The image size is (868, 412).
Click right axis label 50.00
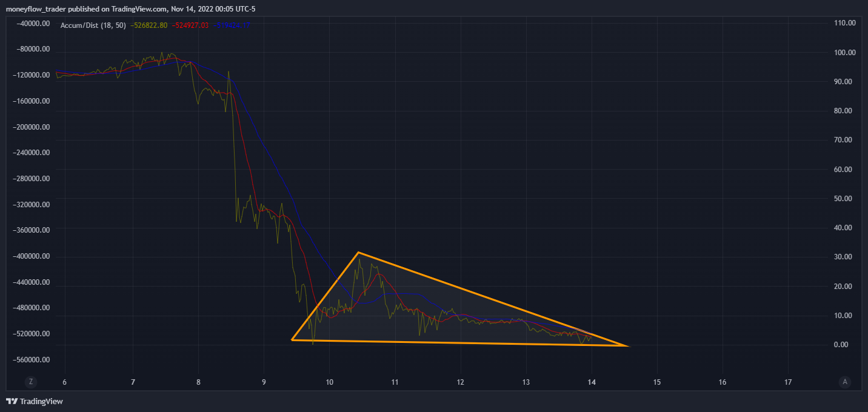pos(844,199)
